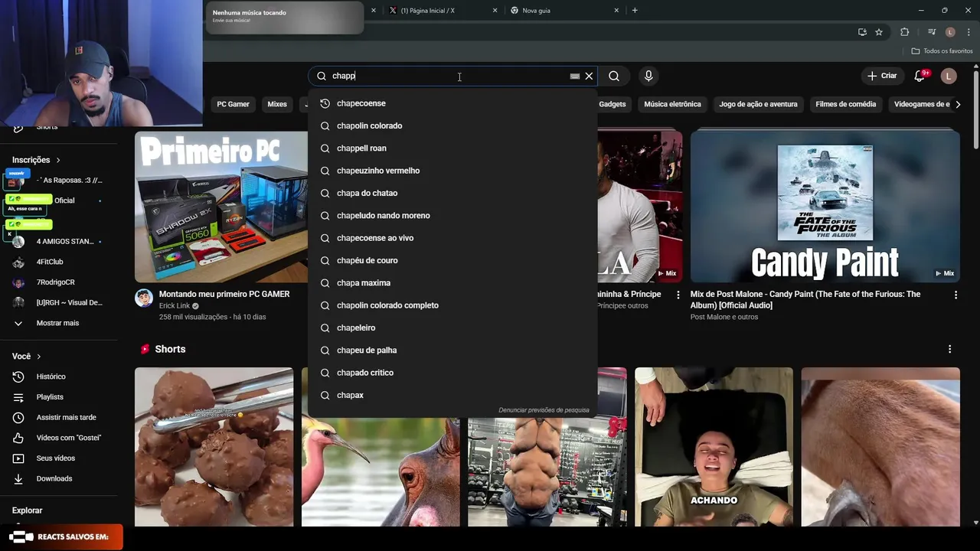Select the Gadgets filter chip
Image resolution: width=980 pixels, height=551 pixels.
[x=612, y=104]
